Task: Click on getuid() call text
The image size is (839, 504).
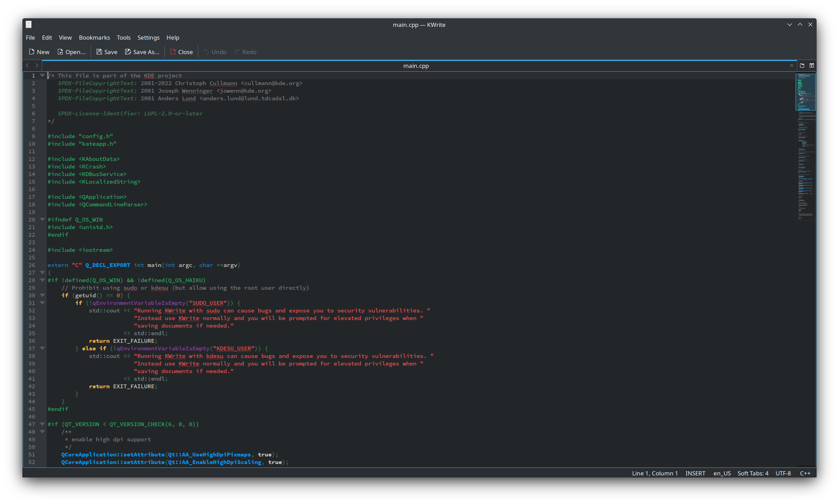Action: click(89, 295)
